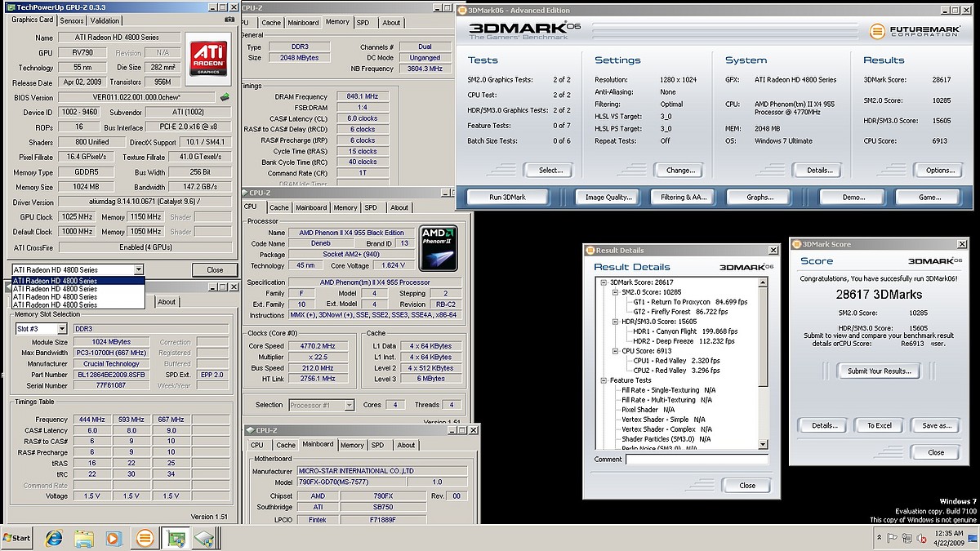Open About tab in CPU-Z Motherboard window

[x=406, y=445]
